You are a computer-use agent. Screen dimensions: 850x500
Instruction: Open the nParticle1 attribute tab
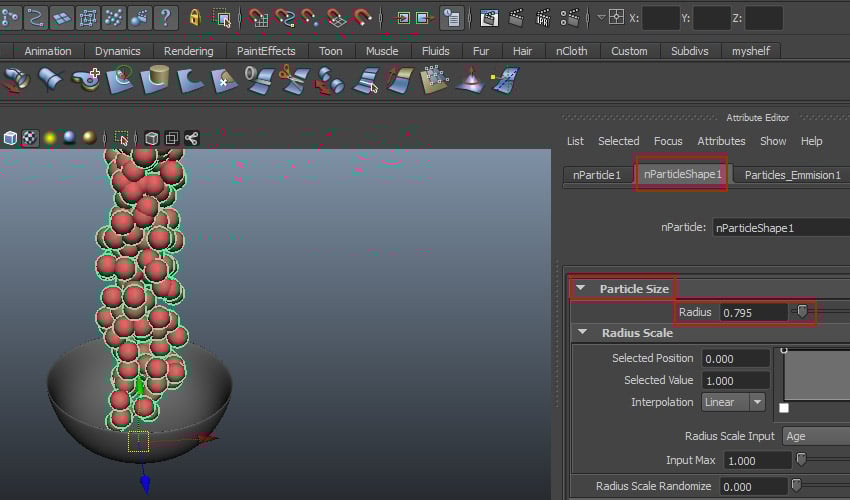[597, 175]
